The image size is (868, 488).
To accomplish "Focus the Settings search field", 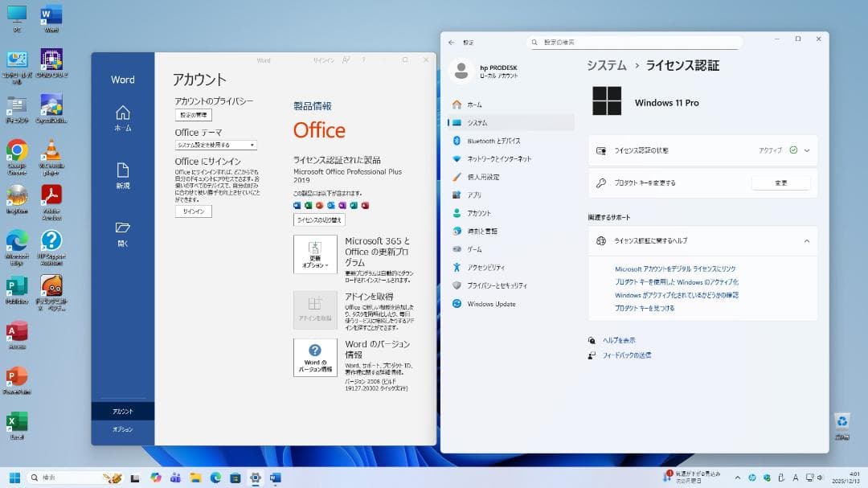I will point(634,42).
